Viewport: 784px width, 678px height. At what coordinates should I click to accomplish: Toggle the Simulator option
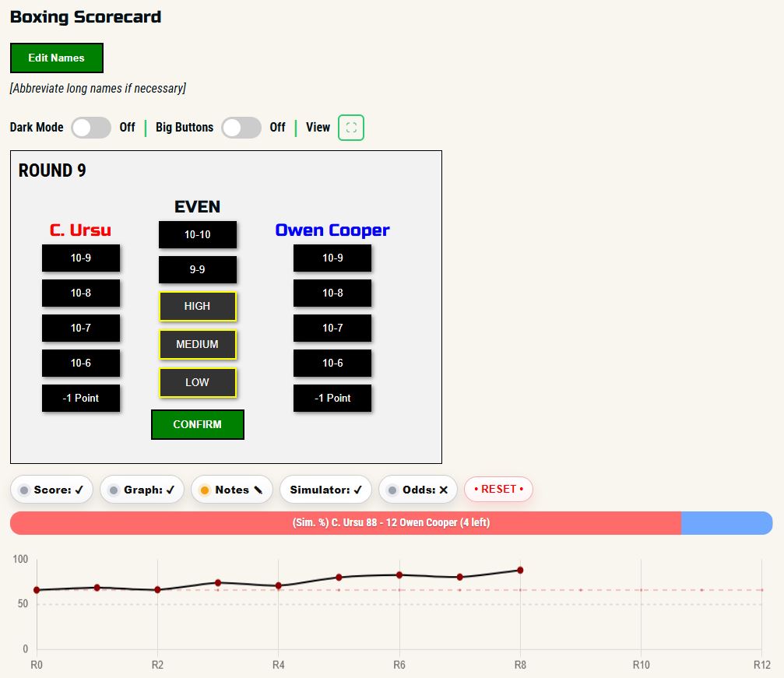[325, 490]
